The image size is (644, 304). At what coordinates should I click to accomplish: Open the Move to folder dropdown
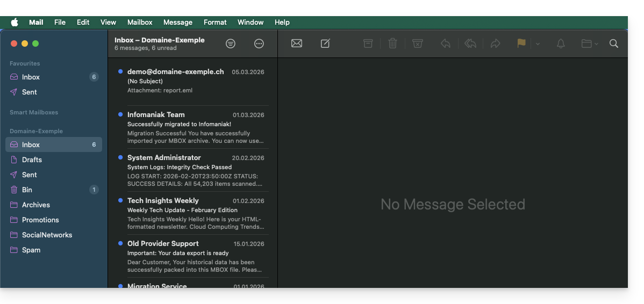point(590,44)
